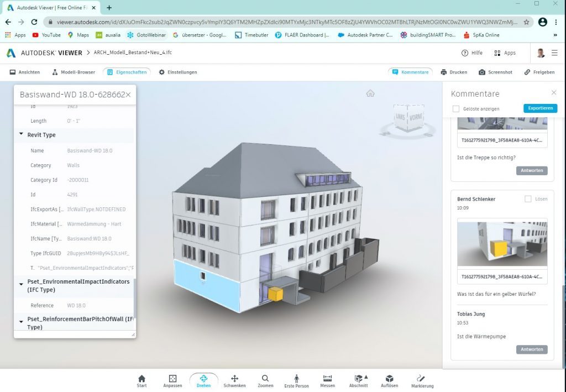
Task: Check Lösen on Bernd Schlenker's comment
Action: [x=528, y=198]
